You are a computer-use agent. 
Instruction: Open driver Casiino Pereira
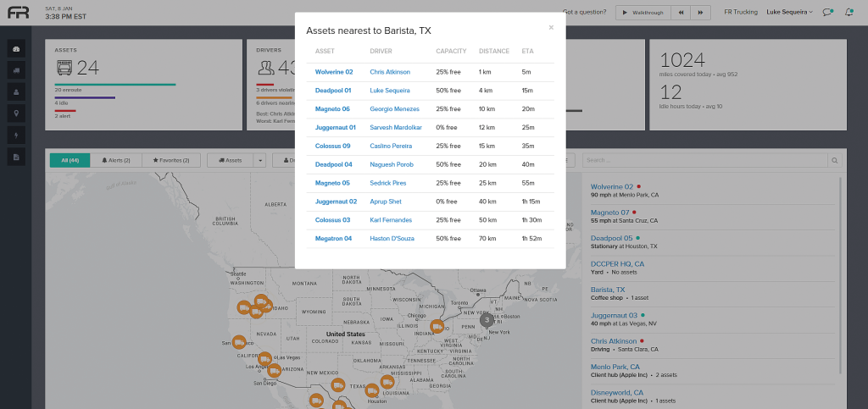tap(391, 146)
